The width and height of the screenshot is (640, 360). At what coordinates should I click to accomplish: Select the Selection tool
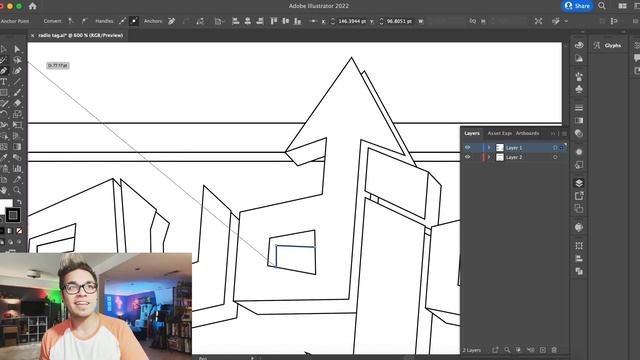click(x=4, y=49)
